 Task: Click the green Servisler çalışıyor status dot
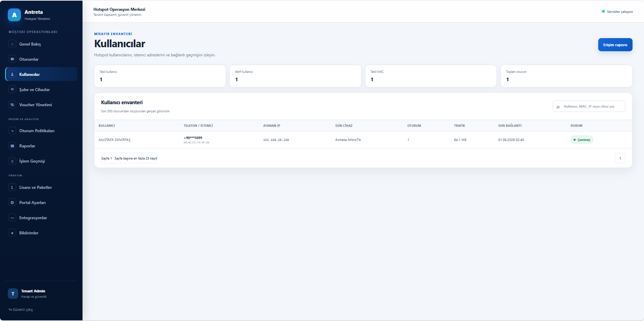[x=603, y=11]
